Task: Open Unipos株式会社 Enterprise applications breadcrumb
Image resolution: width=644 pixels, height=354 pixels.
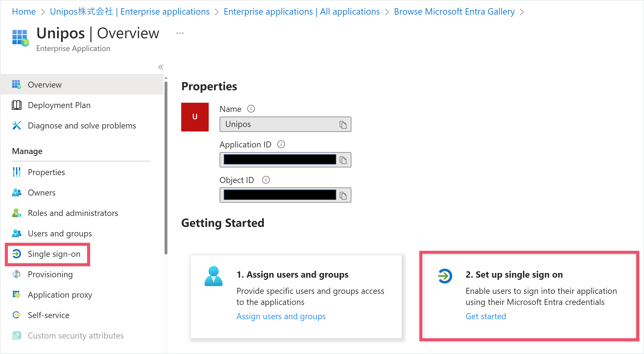Action: [x=130, y=12]
